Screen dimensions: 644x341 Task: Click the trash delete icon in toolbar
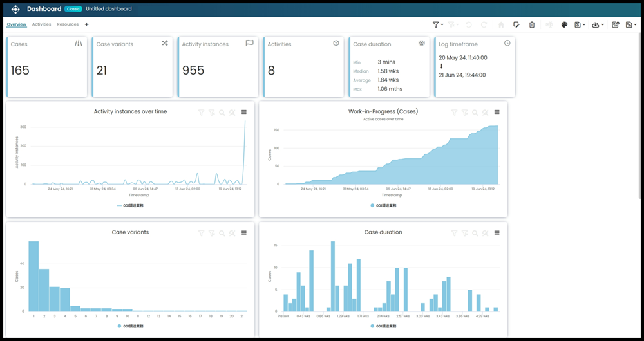(x=532, y=25)
